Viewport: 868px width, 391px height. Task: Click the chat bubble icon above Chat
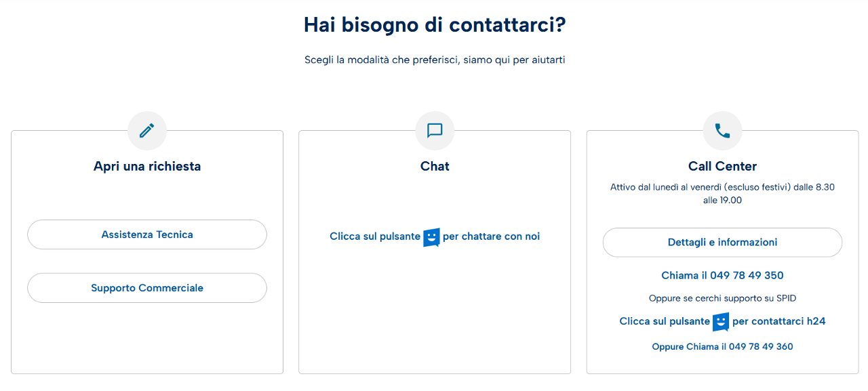pos(435,131)
